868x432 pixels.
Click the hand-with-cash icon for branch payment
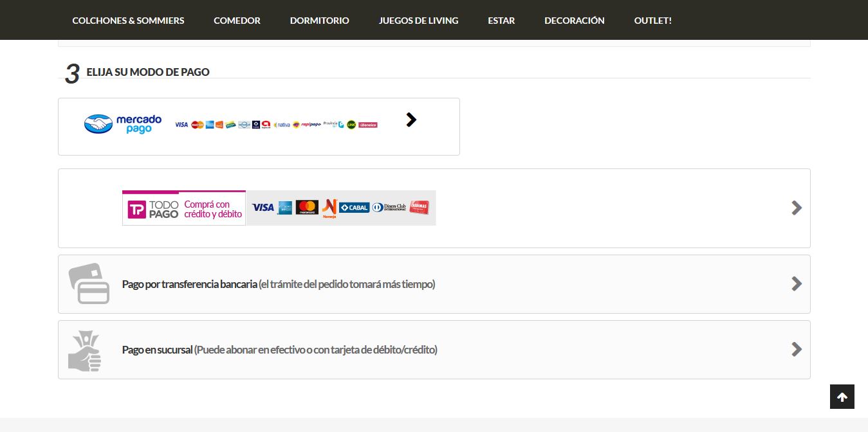click(85, 351)
